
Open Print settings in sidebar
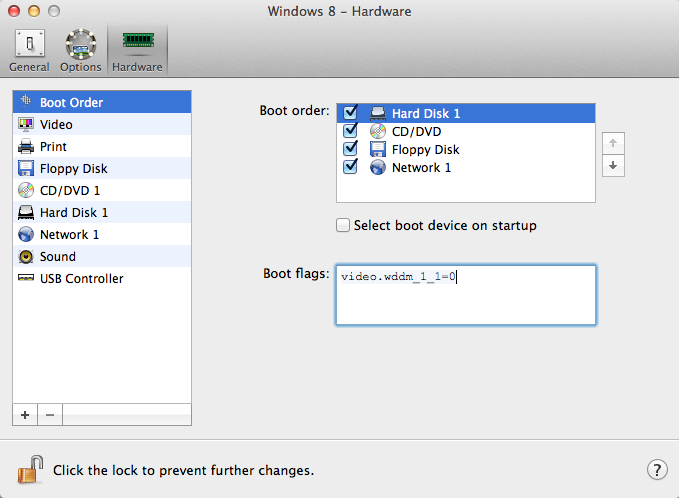point(102,146)
